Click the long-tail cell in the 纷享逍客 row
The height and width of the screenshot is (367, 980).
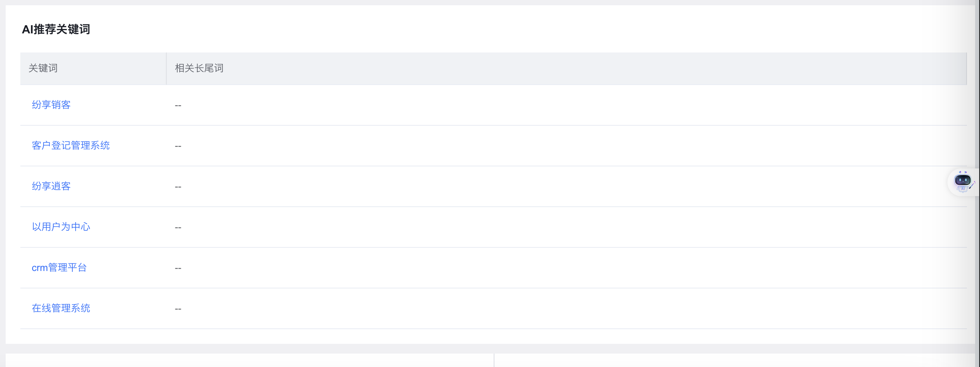[566, 186]
